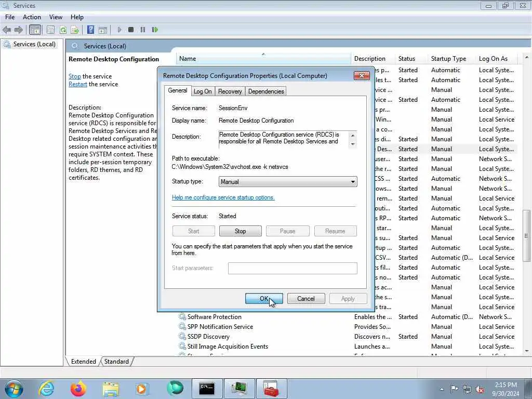Select the Software Protection service row
Screen dimensions: 532x399
coord(347,317)
